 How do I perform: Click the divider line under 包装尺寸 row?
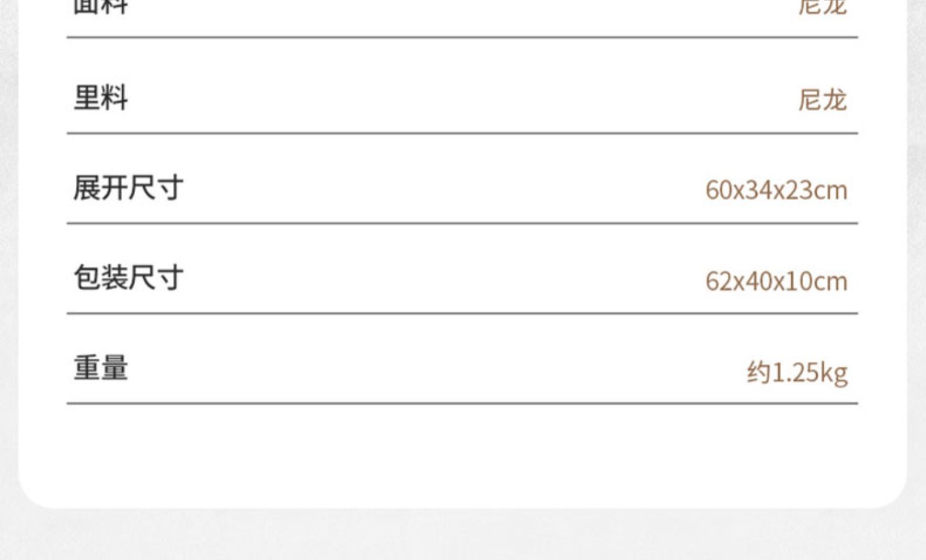[x=462, y=313]
